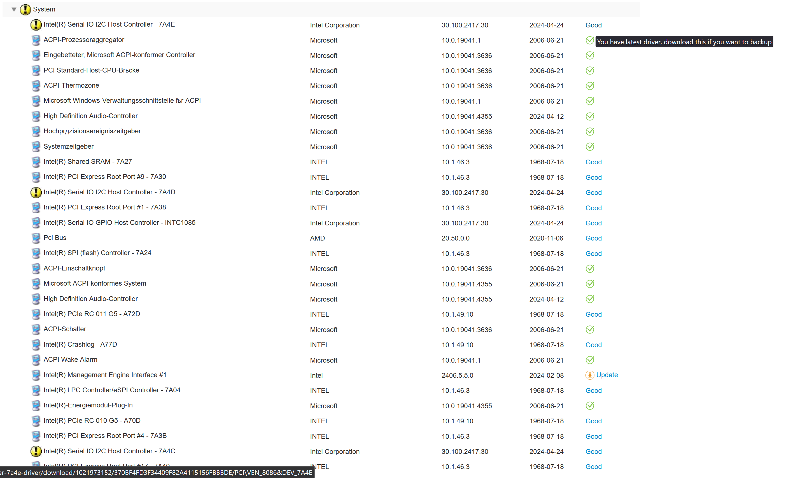Click green checkmark for Systemzeitgeber

(x=590, y=147)
